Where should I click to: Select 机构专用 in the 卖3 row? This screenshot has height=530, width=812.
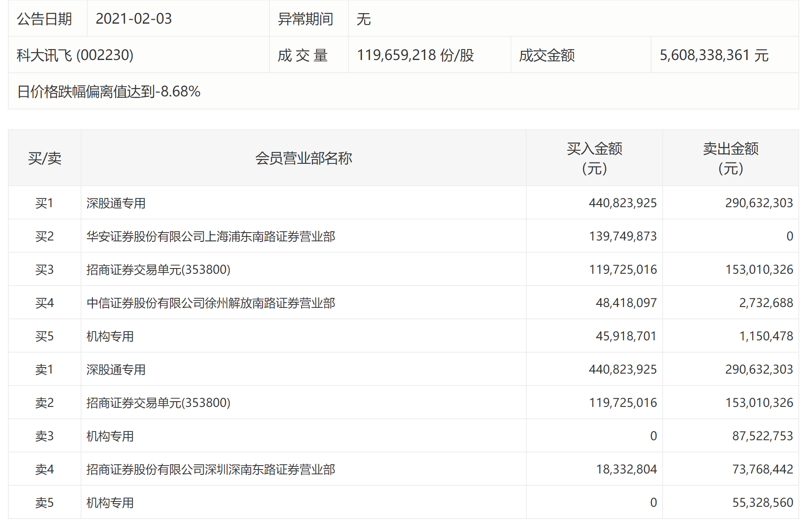click(110, 436)
